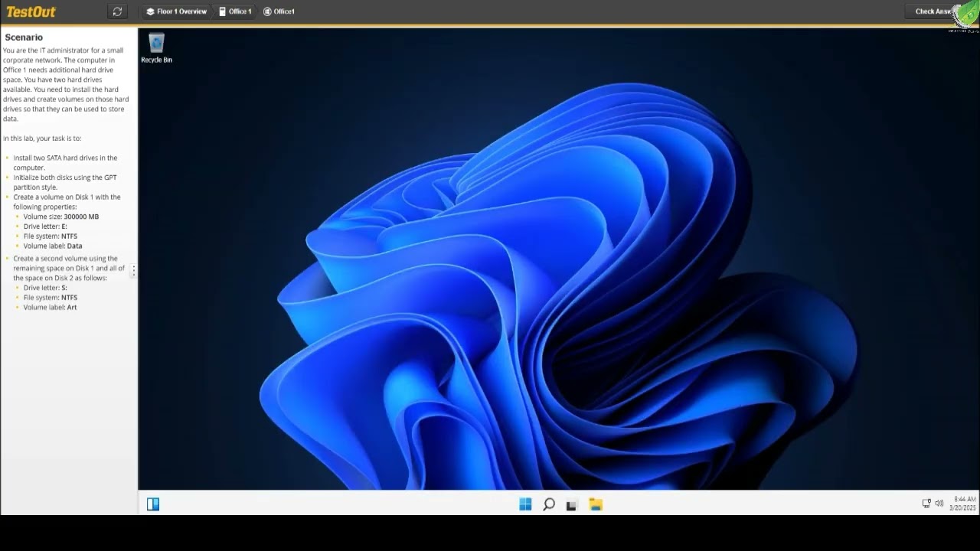This screenshot has width=980, height=551.
Task: Click 'Initialize both disks using the GPT' instruction
Action: pyautogui.click(x=65, y=182)
